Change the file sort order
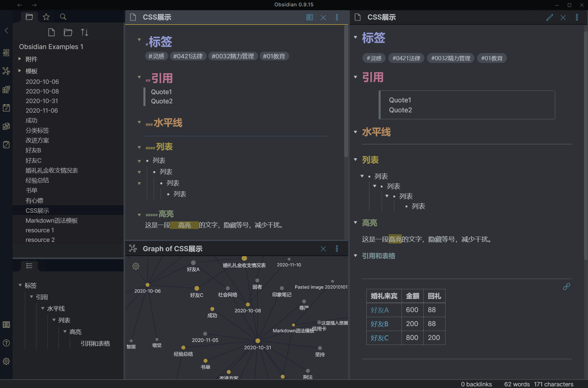This screenshot has height=388, width=588. click(84, 32)
